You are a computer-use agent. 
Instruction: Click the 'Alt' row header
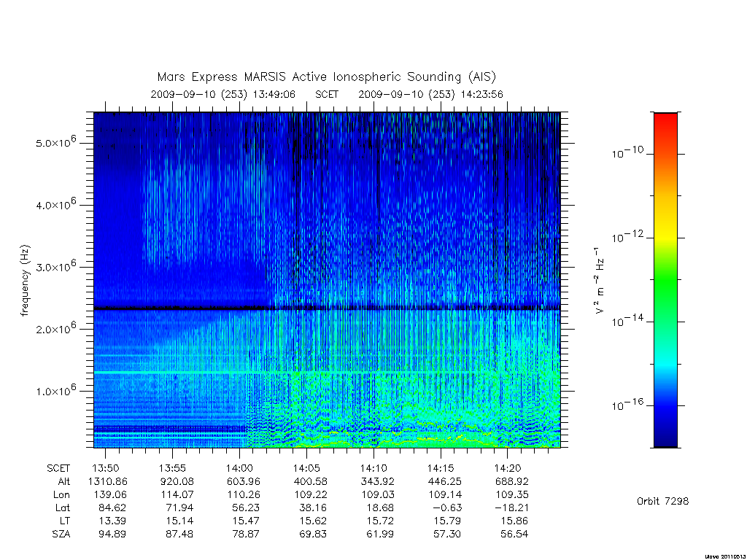coord(64,481)
